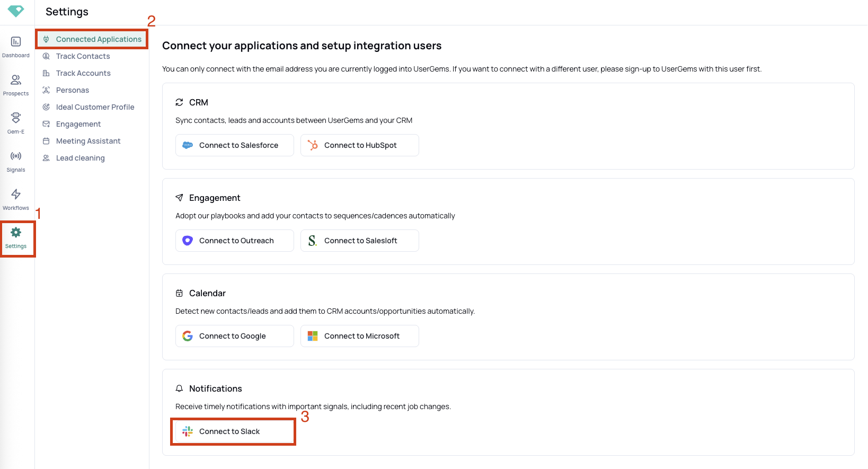Viewport: 868px width, 469px height.
Task: Click the UserGems gem logo
Action: (x=16, y=11)
